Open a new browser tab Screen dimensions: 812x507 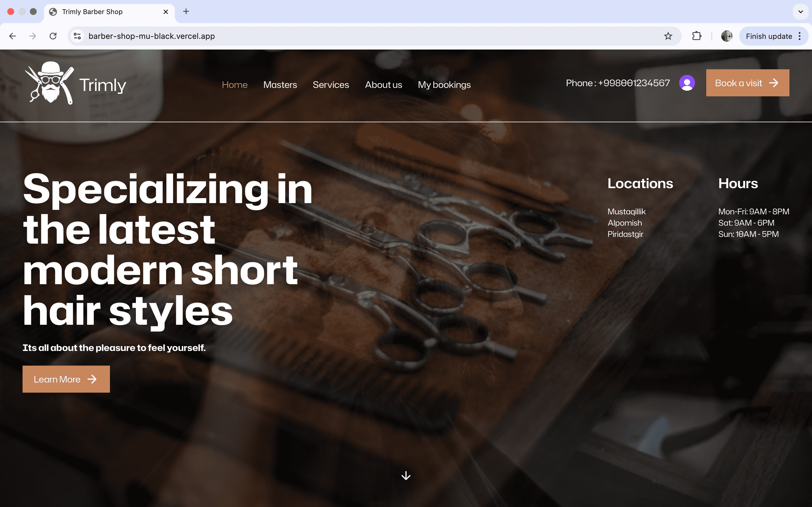(186, 12)
